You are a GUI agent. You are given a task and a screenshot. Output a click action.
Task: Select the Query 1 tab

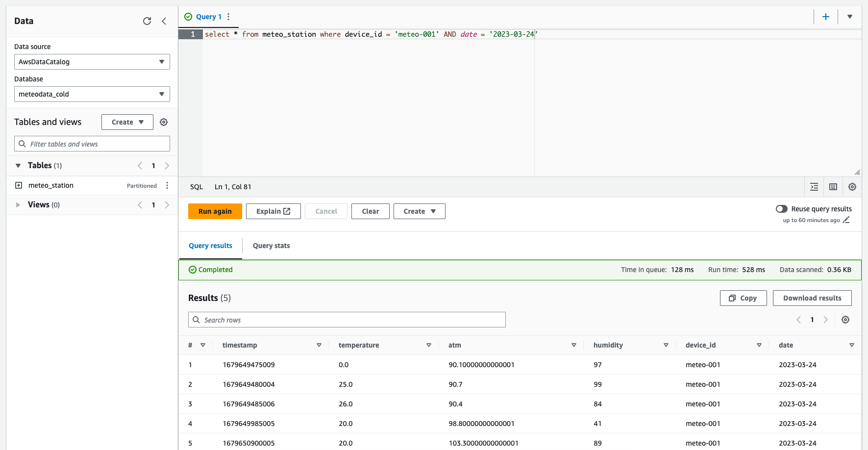pyautogui.click(x=209, y=17)
